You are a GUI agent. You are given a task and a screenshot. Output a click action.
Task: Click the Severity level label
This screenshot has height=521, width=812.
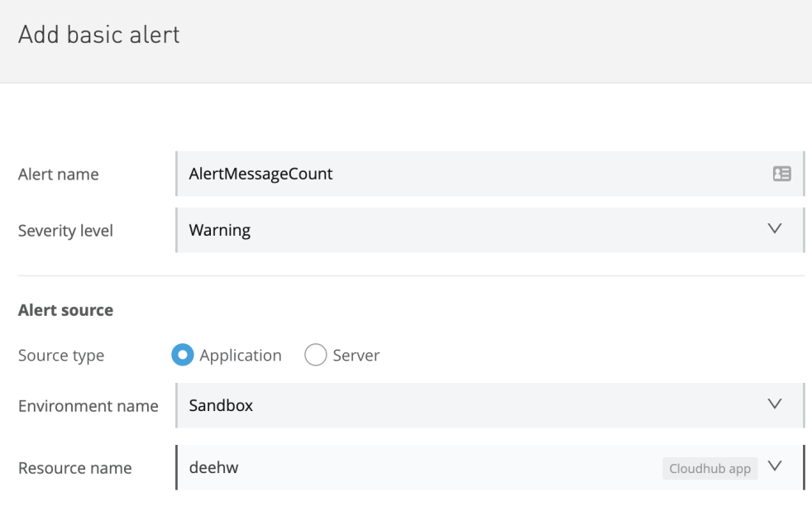[65, 230]
